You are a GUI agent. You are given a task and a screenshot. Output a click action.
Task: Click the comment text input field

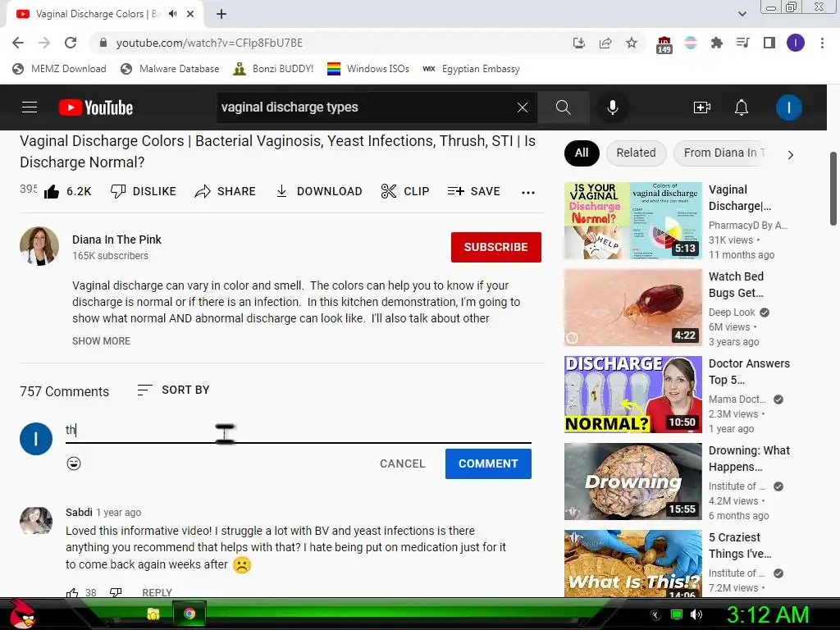click(299, 430)
